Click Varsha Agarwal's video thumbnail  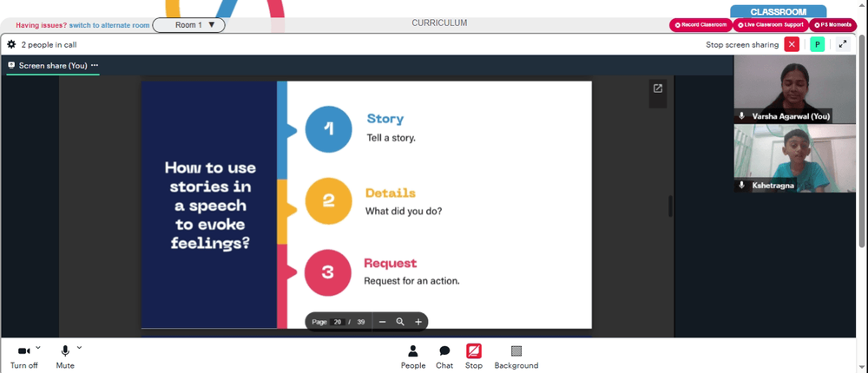[794, 89]
